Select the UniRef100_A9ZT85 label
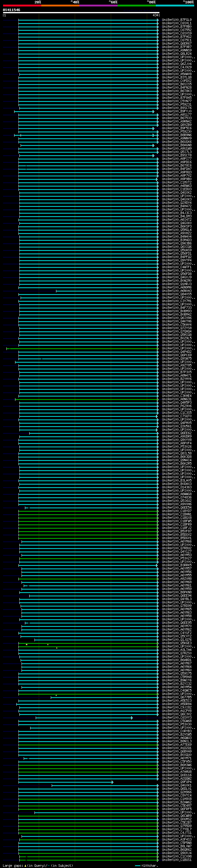Viewport: 197px width, 868px height. pos(176,365)
